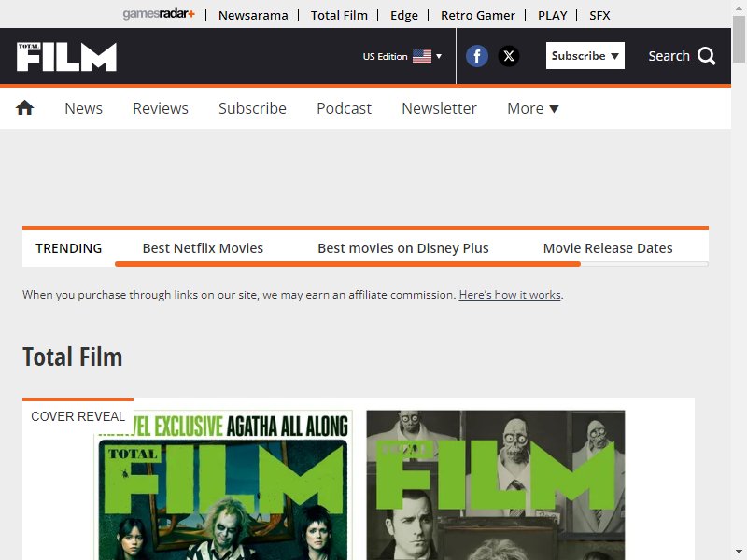Screen dimensions: 747x560
Task: Visit the SFX site link
Action: (599, 15)
